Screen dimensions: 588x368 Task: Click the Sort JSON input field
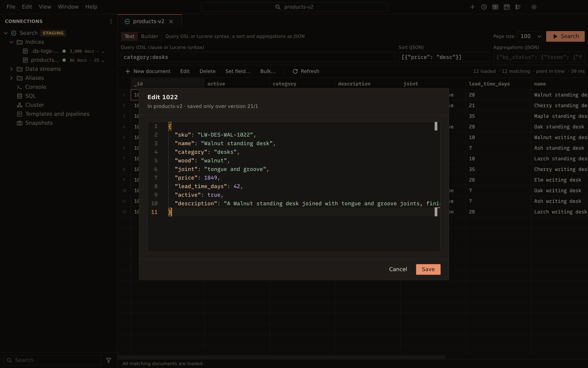point(444,57)
